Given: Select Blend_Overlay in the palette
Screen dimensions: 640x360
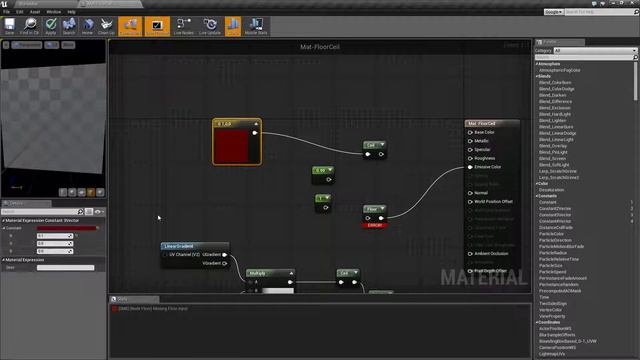Looking at the screenshot, I should tap(553, 146).
